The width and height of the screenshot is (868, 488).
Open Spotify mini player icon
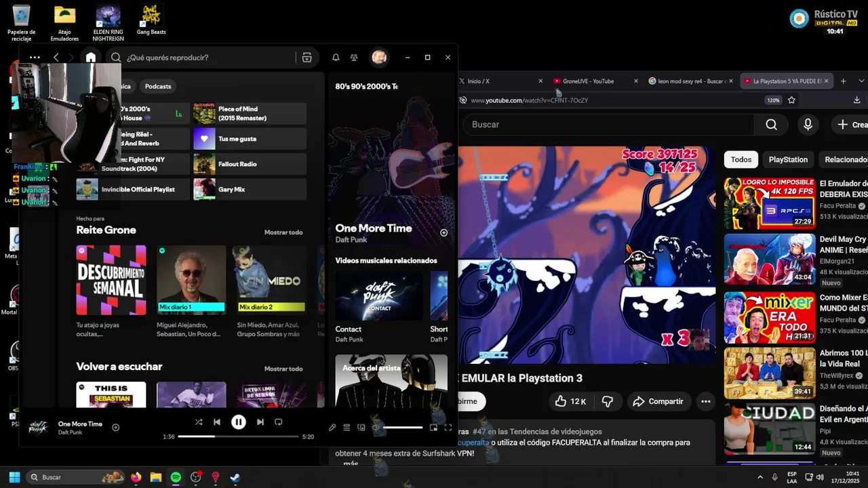(434, 428)
